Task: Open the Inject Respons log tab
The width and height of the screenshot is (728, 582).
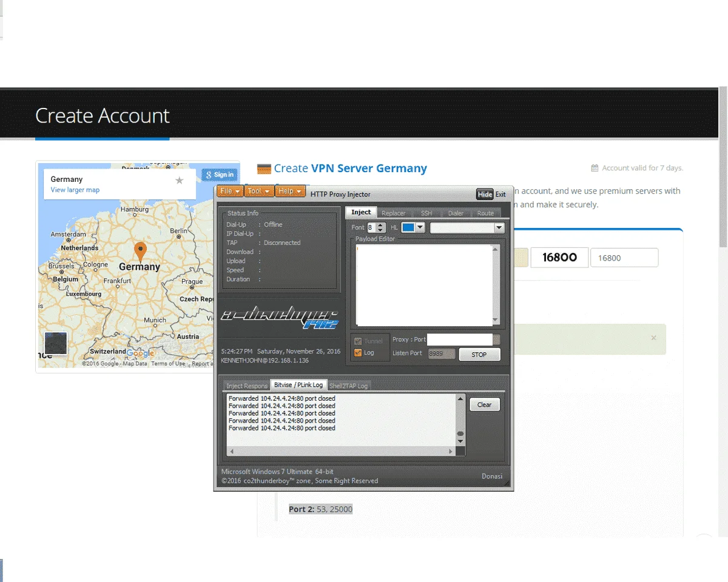Action: pyautogui.click(x=246, y=386)
